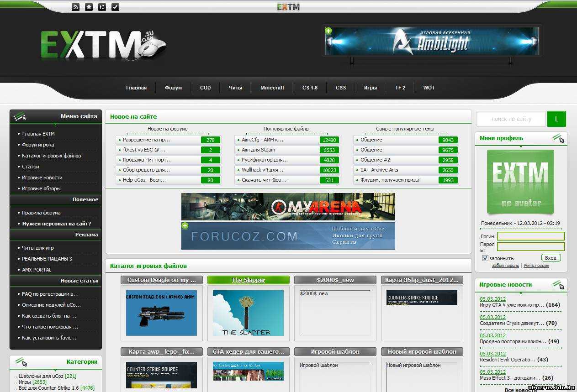The height and width of the screenshot is (392, 577).
Task: Click the large EXTM site logo
Action: click(x=103, y=46)
